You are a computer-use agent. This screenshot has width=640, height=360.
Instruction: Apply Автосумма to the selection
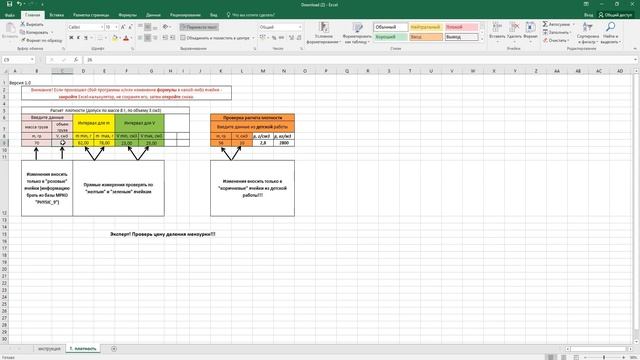tap(557, 24)
